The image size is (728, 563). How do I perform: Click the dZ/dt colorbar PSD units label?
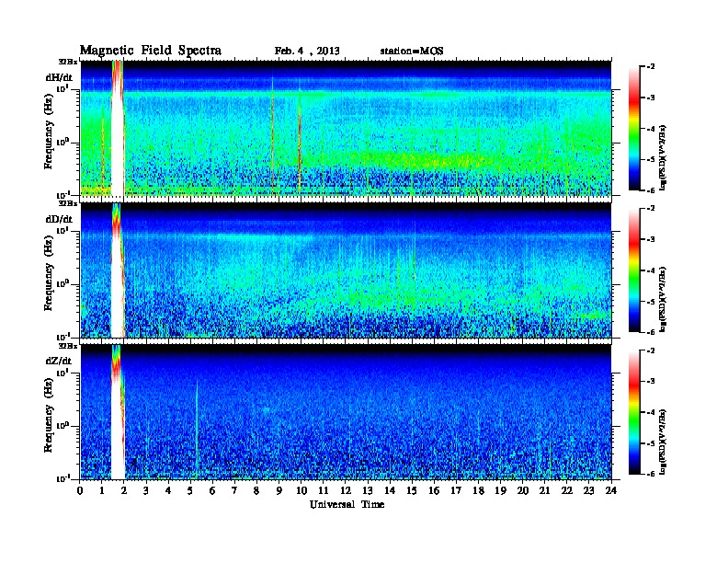663,442
